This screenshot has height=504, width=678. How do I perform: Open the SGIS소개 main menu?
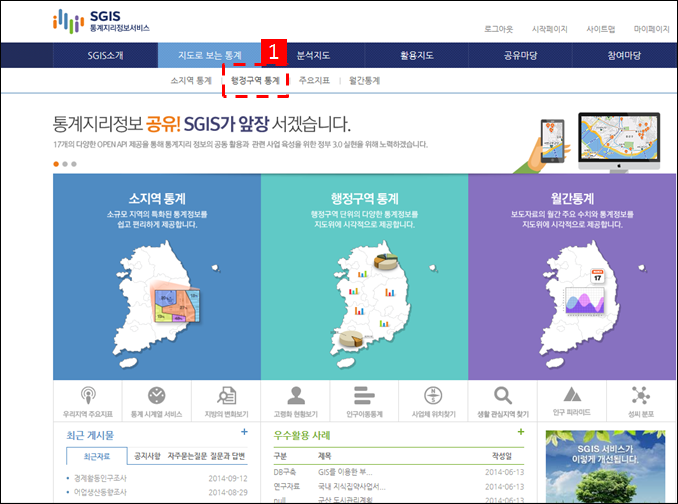tap(105, 55)
